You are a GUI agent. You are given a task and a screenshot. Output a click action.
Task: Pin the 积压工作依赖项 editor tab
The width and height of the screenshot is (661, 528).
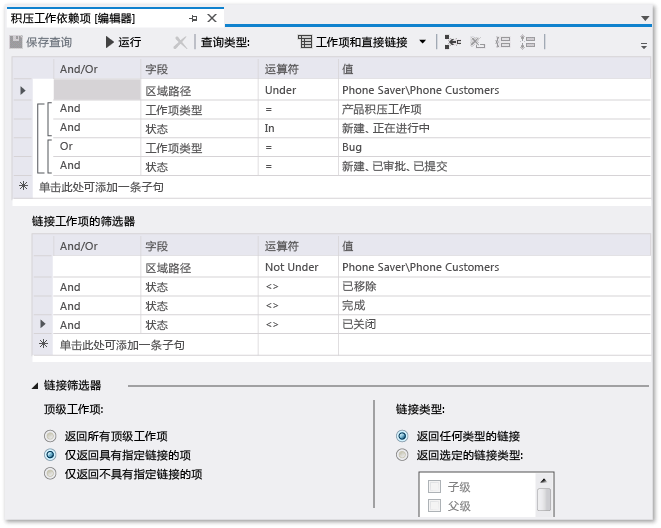coord(193,19)
